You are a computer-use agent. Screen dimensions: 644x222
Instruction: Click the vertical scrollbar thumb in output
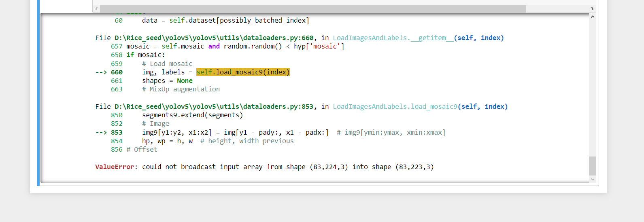[593, 166]
